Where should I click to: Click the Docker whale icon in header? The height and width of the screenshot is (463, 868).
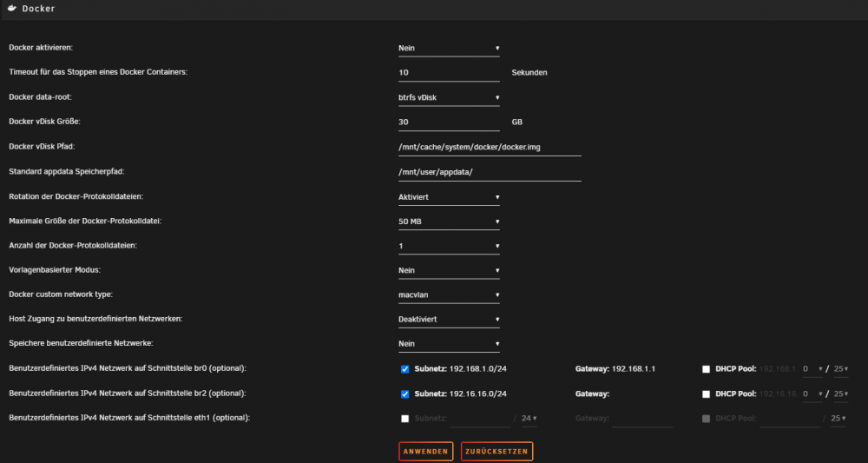(12, 9)
